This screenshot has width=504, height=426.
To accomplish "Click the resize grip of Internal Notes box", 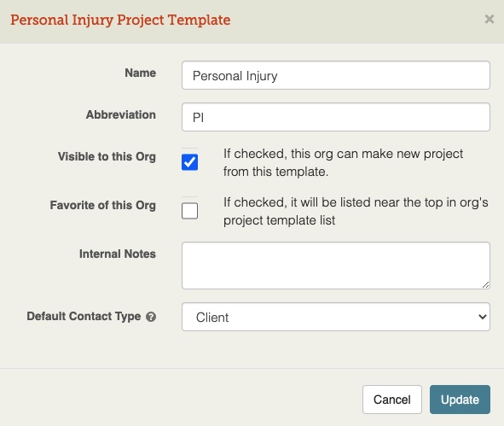I will [x=486, y=285].
